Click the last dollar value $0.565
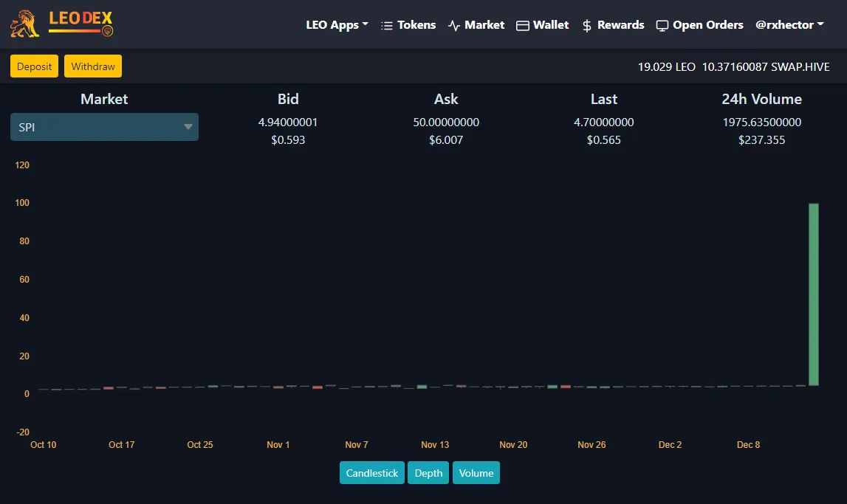This screenshot has width=847, height=504. (604, 139)
